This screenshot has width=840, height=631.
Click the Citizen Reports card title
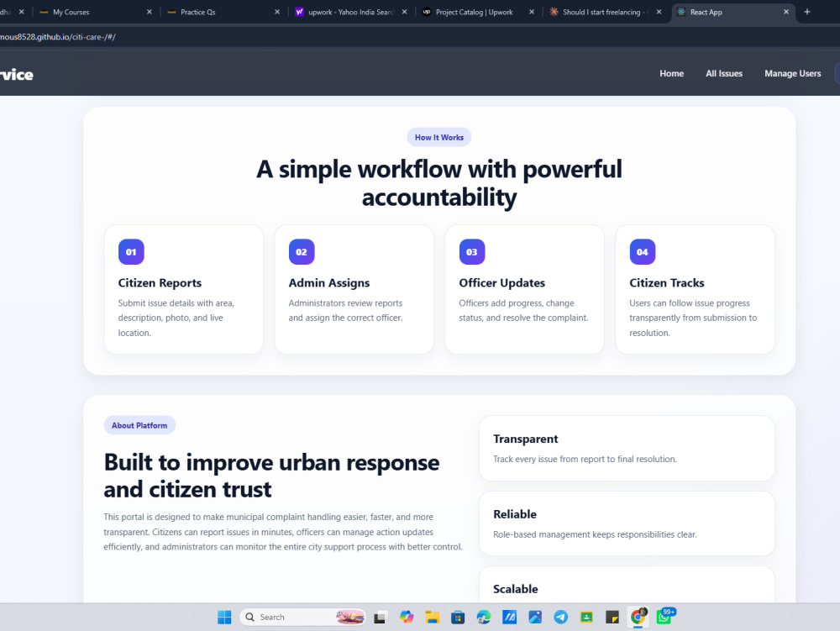tap(160, 283)
